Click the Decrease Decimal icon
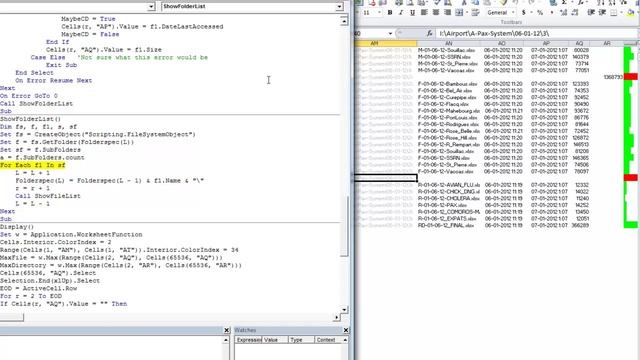 (575, 13)
